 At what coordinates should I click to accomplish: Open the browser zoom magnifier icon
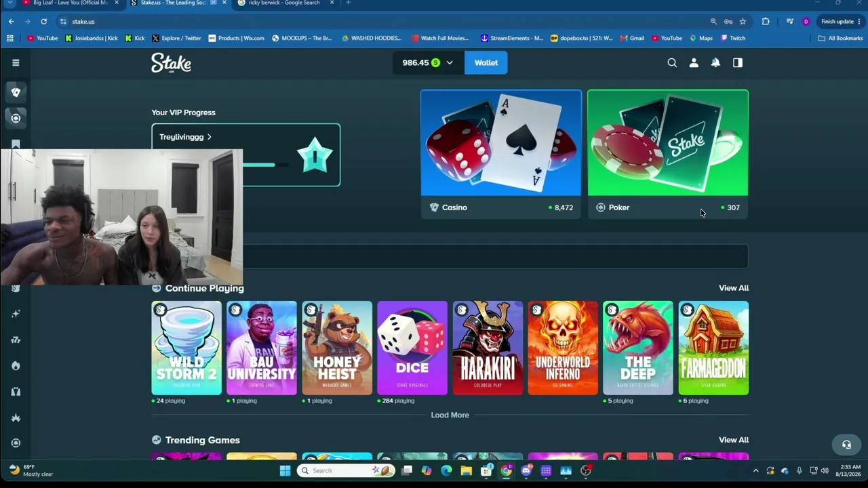[713, 22]
